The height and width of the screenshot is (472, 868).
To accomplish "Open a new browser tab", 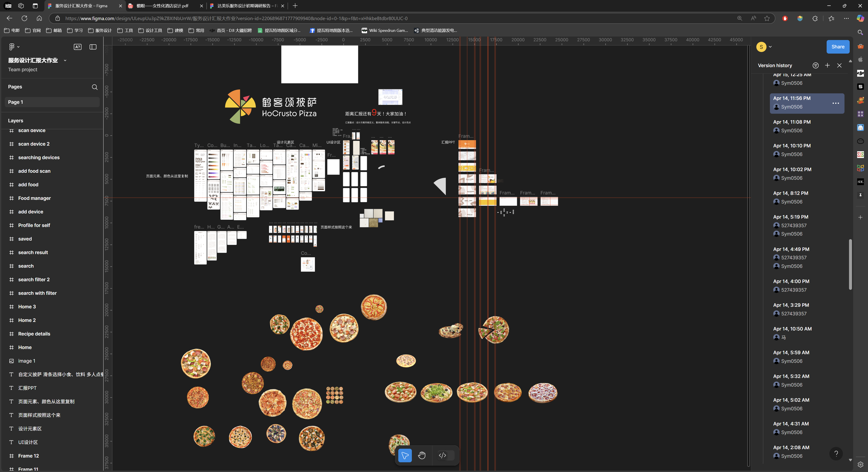I will pyautogui.click(x=295, y=6).
